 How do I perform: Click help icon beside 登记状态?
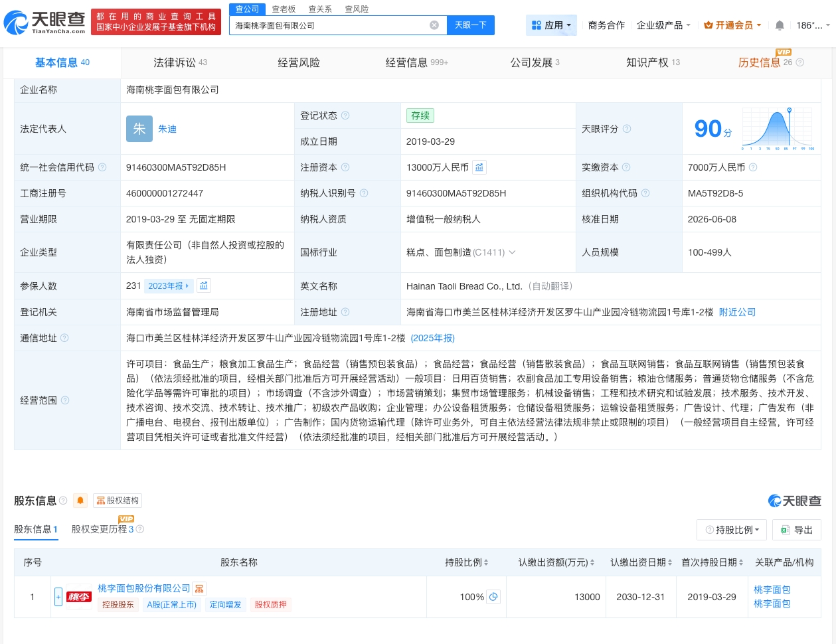345,116
